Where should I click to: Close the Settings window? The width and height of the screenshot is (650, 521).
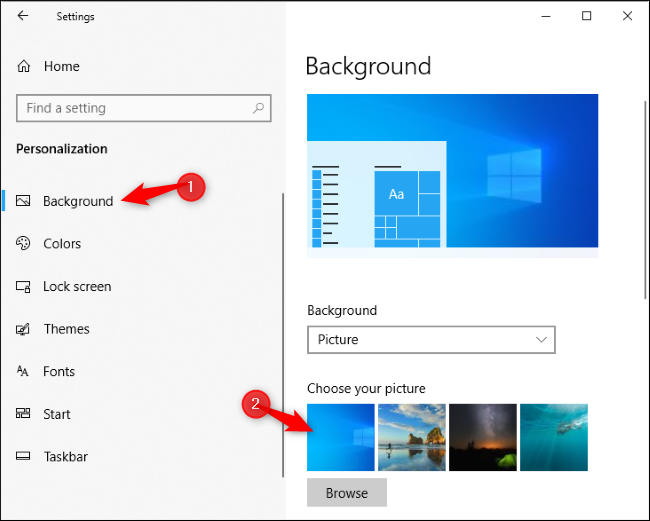tap(627, 16)
